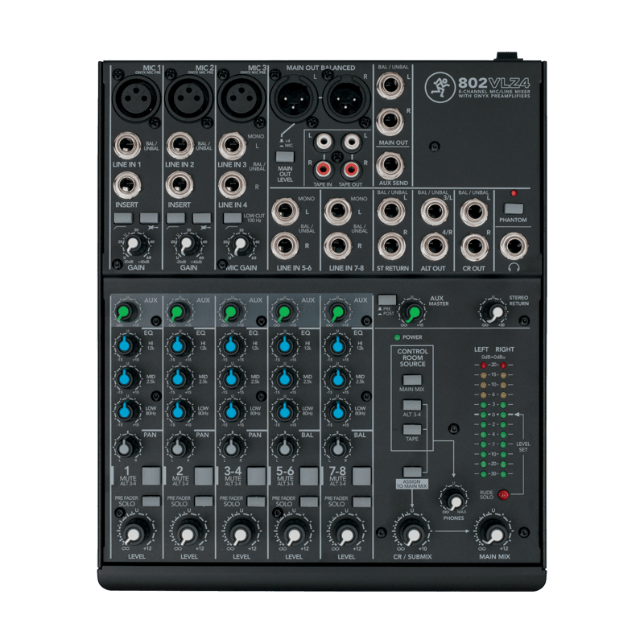Click the MID 2.5k EQ knob on channel 2
Image resolution: width=644 pixels, height=644 pixels.
pos(178,378)
